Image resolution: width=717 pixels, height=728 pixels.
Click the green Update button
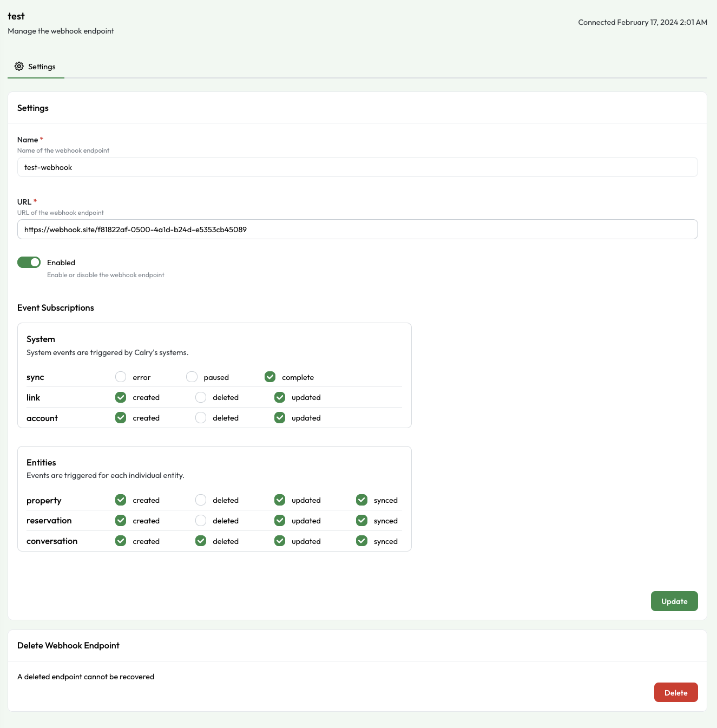click(x=674, y=601)
